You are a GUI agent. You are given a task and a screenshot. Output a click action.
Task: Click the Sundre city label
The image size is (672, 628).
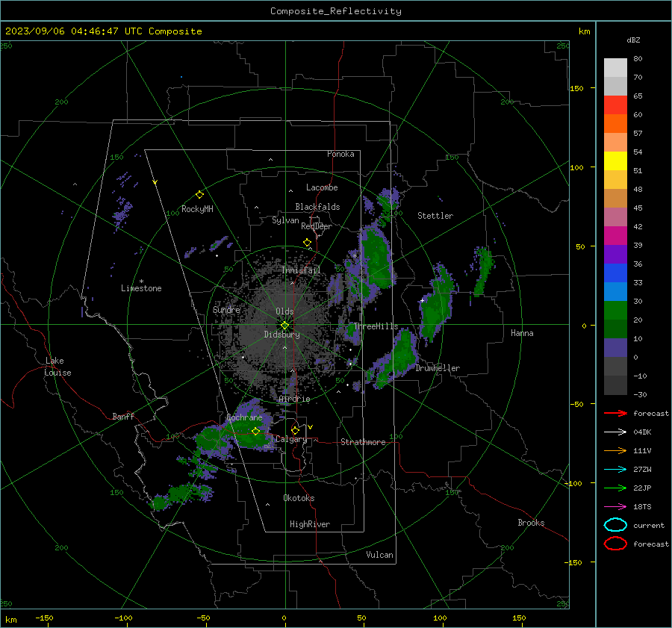coord(226,309)
